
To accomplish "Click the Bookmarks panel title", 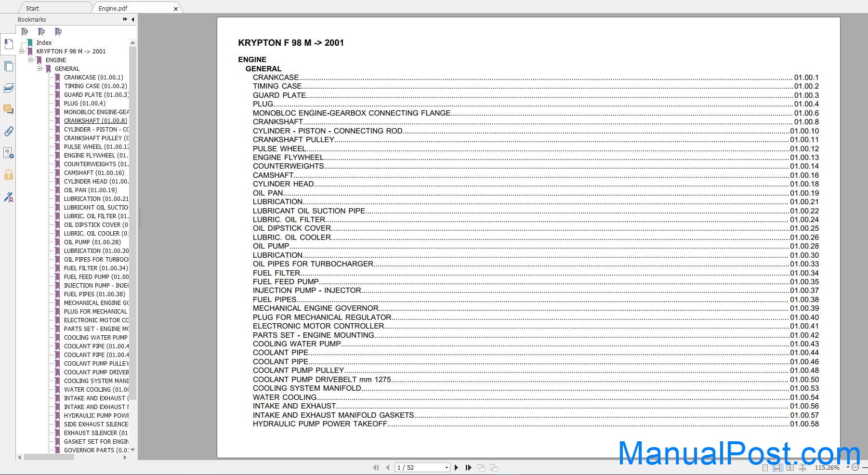I will point(32,19).
